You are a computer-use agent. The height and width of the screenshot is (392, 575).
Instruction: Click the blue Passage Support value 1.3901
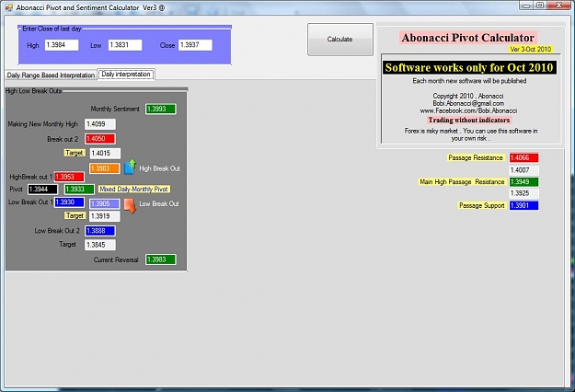(x=524, y=205)
